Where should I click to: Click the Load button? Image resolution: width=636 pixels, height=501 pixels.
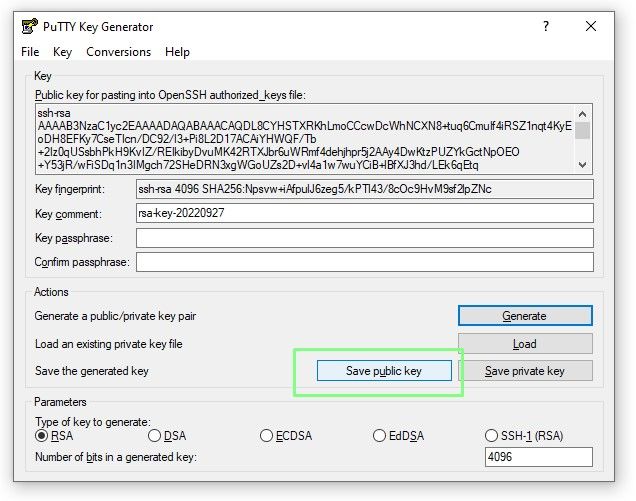pos(525,343)
